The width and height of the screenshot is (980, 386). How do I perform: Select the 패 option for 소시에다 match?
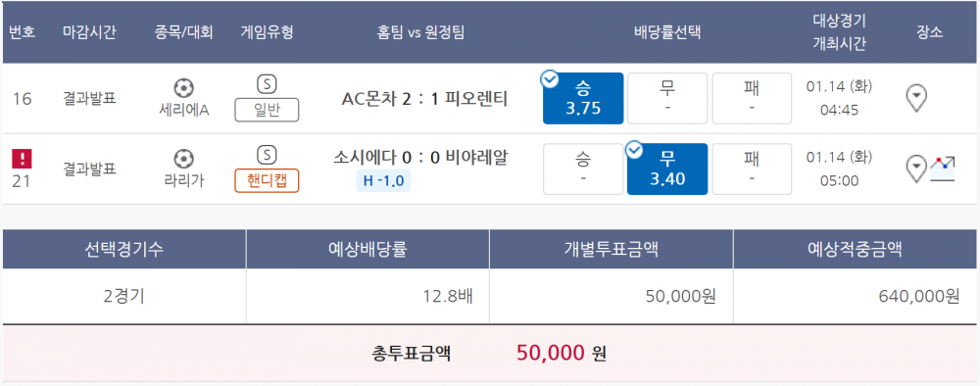[752, 169]
